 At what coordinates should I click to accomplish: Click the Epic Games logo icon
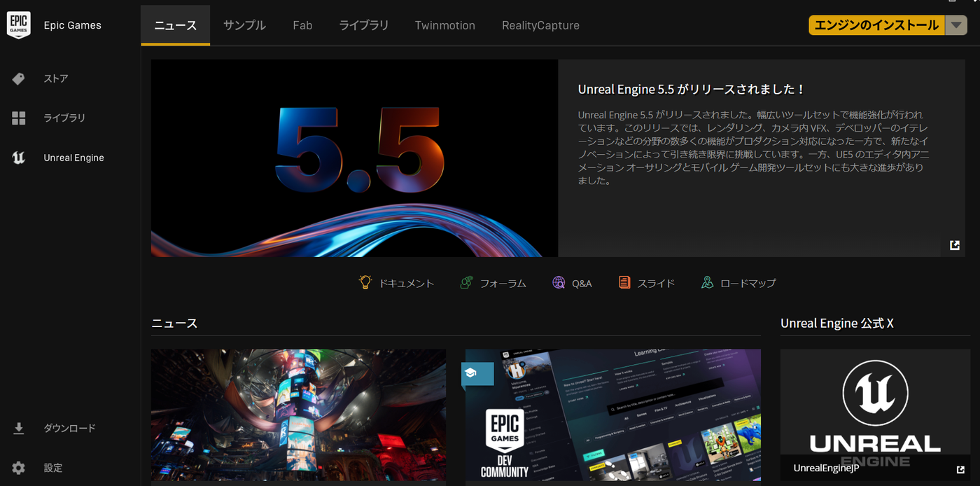19,25
